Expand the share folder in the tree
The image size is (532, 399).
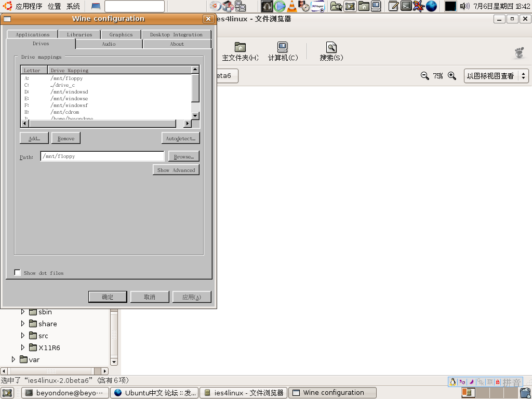[x=23, y=324]
